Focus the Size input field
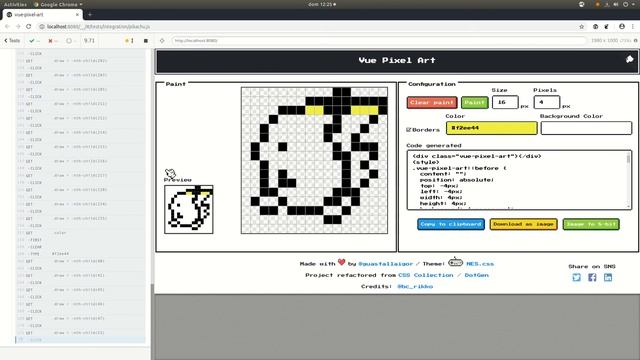The height and width of the screenshot is (360, 640). [505, 102]
